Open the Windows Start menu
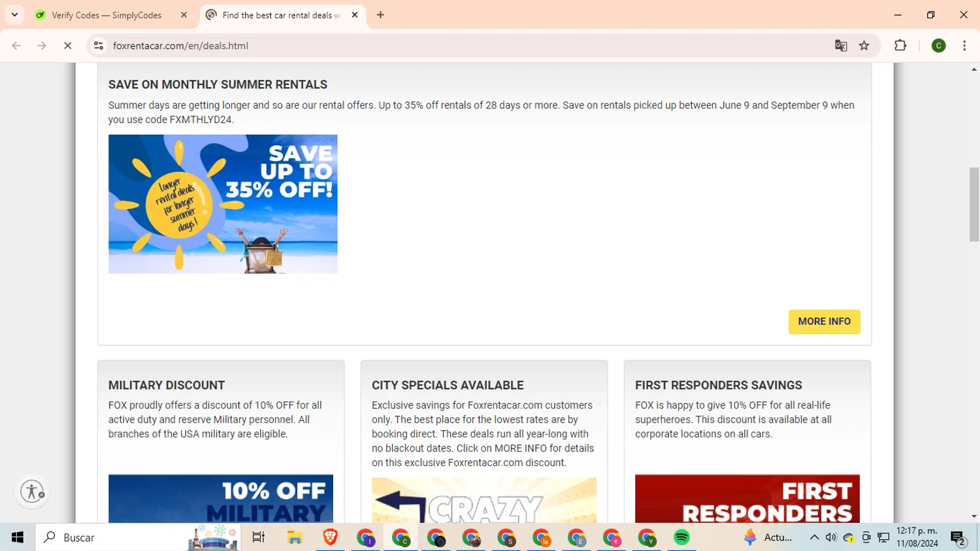Screen dimensions: 980x551 (x=18, y=537)
